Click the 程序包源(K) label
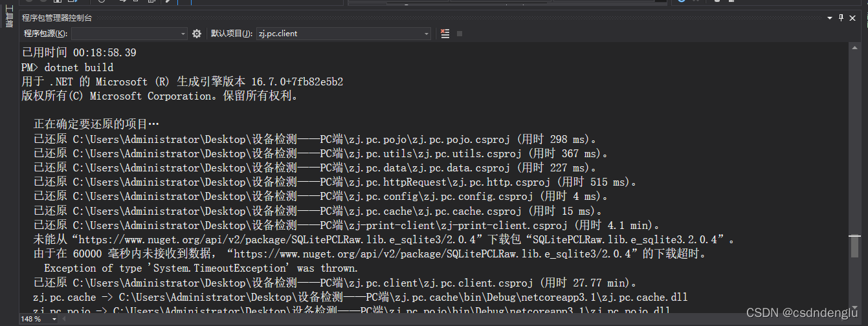This screenshot has height=326, width=868. 45,34
